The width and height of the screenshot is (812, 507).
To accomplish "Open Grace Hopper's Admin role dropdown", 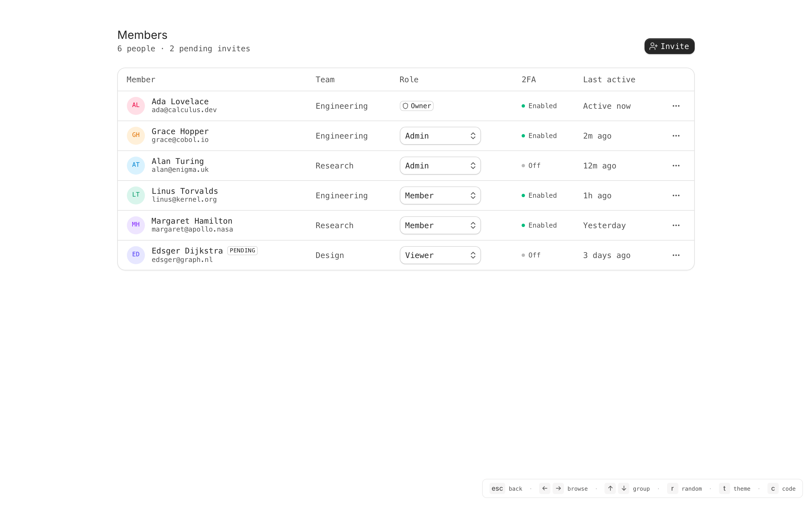I will tap(440, 136).
